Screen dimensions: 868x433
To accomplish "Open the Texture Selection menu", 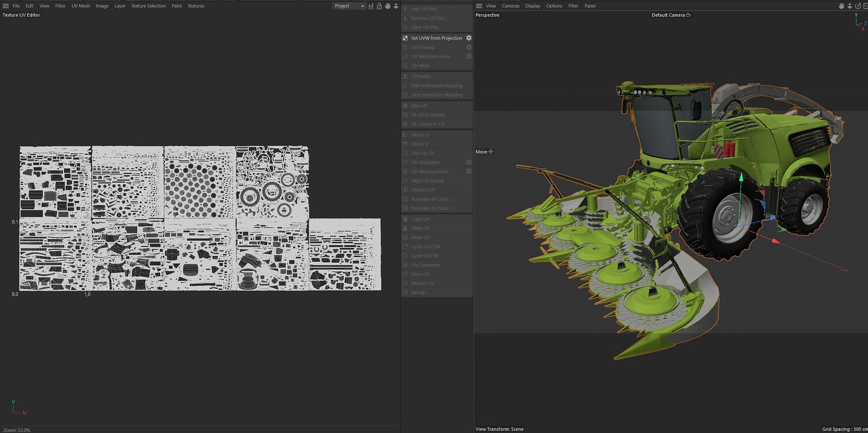I will pyautogui.click(x=148, y=6).
